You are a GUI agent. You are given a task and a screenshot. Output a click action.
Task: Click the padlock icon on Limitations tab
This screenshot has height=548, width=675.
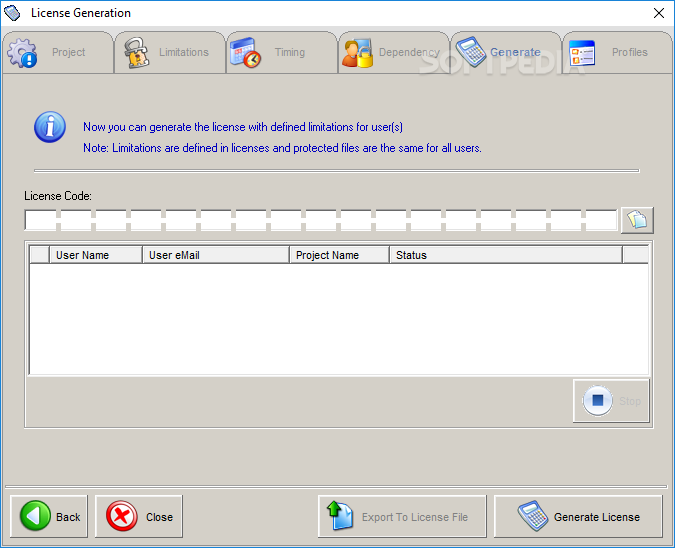pos(136,53)
